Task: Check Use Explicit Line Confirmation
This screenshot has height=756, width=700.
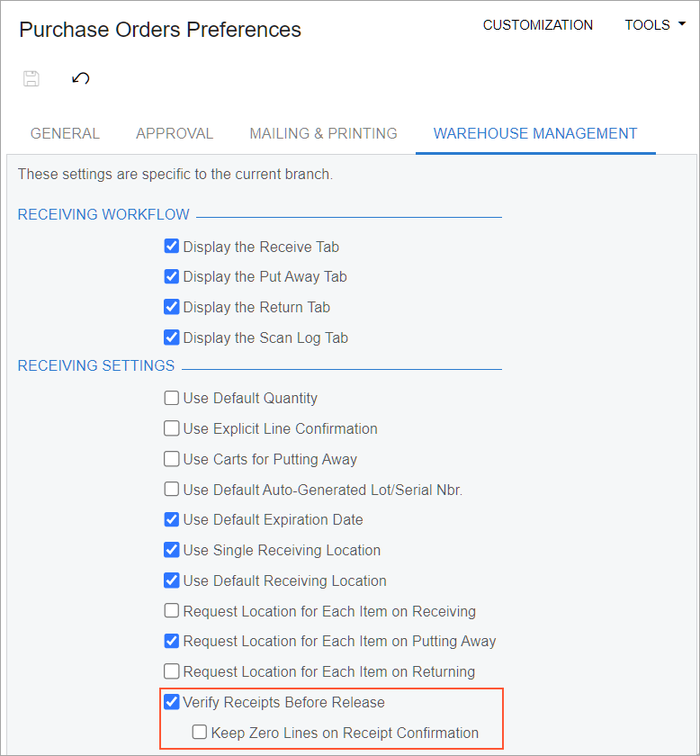Action: [x=172, y=428]
